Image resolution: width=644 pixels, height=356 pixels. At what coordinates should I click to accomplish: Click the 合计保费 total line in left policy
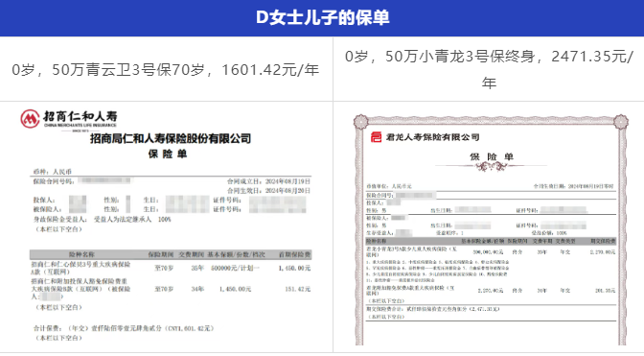124,328
